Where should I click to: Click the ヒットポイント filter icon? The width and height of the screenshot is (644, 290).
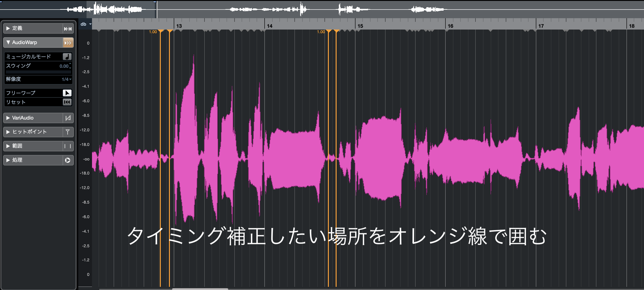point(68,132)
